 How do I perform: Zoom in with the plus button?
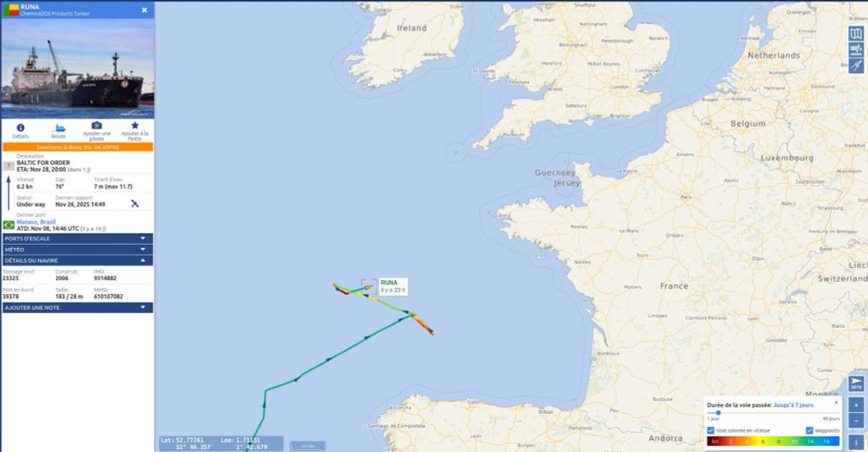[x=856, y=405]
